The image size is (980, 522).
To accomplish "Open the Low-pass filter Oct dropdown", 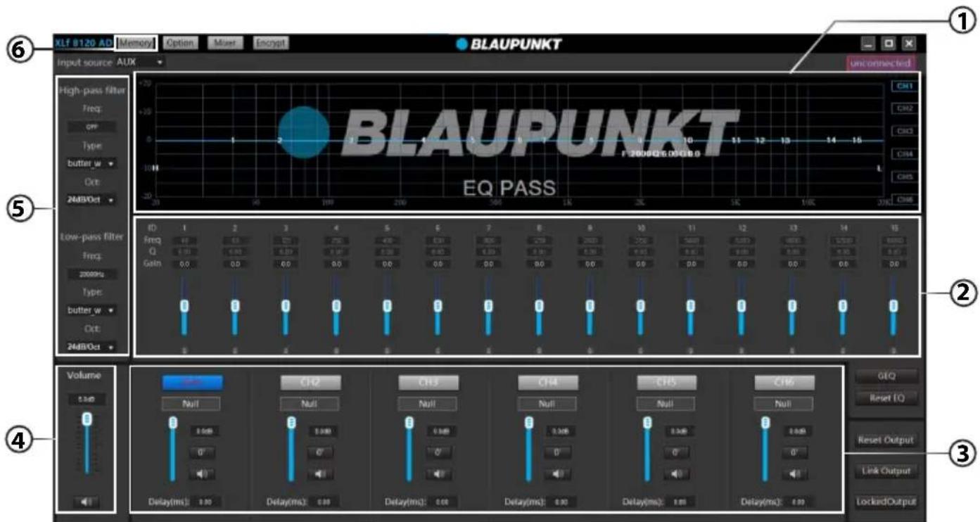I will click(92, 346).
